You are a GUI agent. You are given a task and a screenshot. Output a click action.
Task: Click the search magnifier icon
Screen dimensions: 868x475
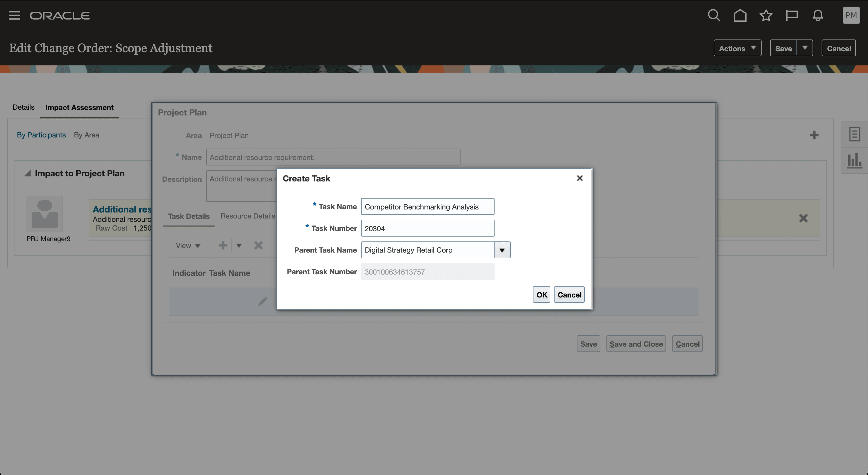714,15
